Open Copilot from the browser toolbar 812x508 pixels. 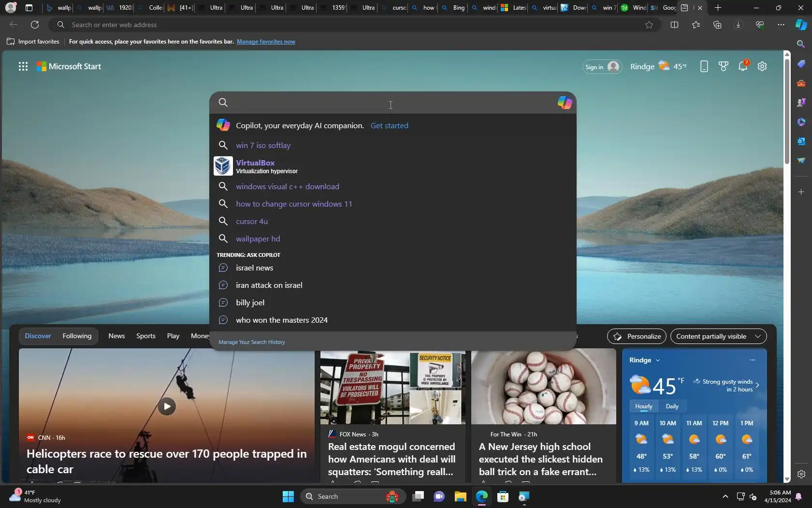(801, 25)
